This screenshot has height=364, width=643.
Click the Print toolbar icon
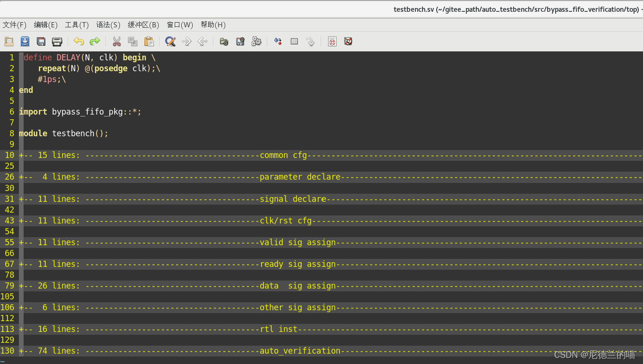[57, 41]
